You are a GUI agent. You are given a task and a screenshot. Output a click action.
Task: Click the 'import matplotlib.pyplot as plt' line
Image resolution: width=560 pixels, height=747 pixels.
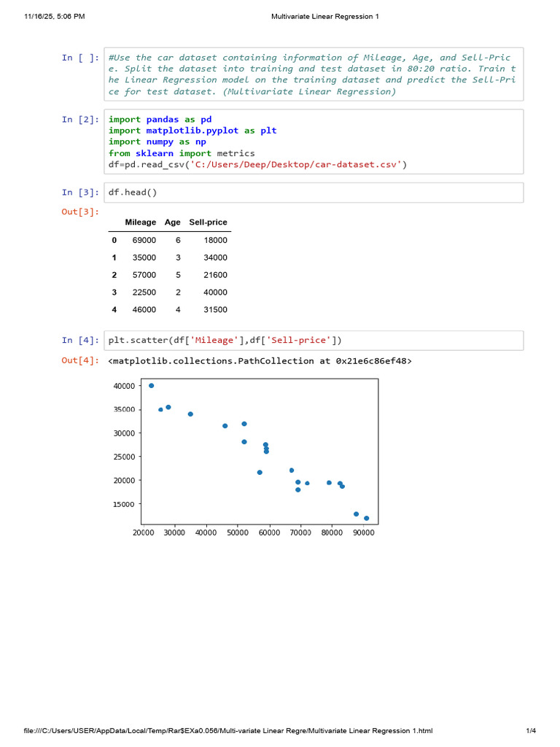pyautogui.click(x=192, y=131)
